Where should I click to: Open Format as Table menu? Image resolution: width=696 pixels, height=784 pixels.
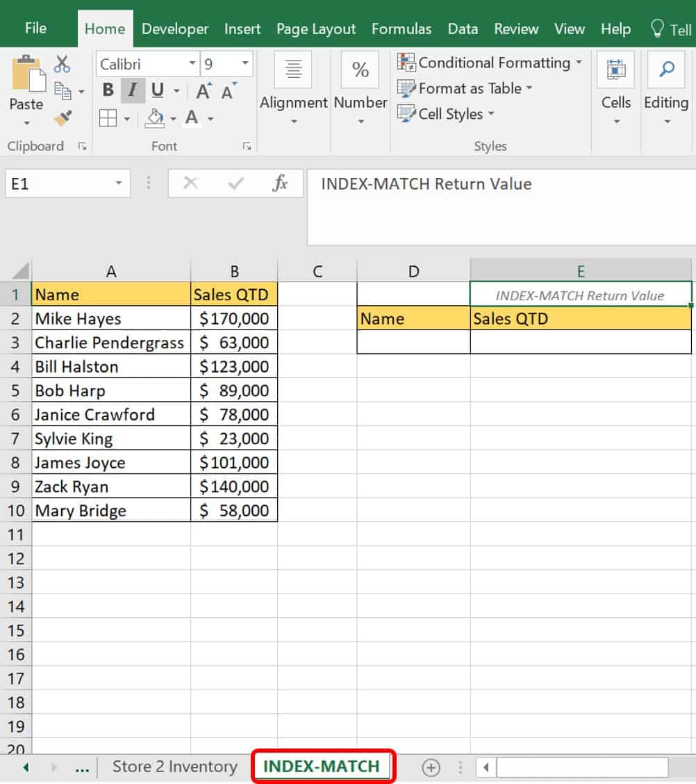coord(465,88)
